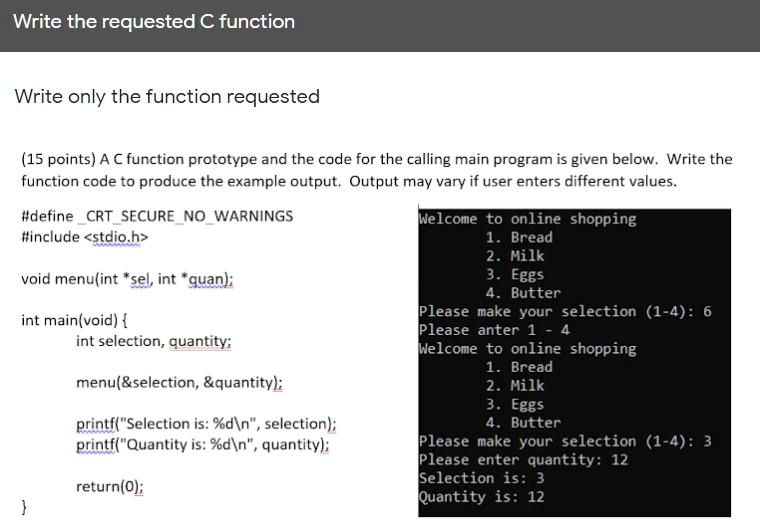
Task: Click the "int selection, quantity;" declaration
Action: point(153,342)
